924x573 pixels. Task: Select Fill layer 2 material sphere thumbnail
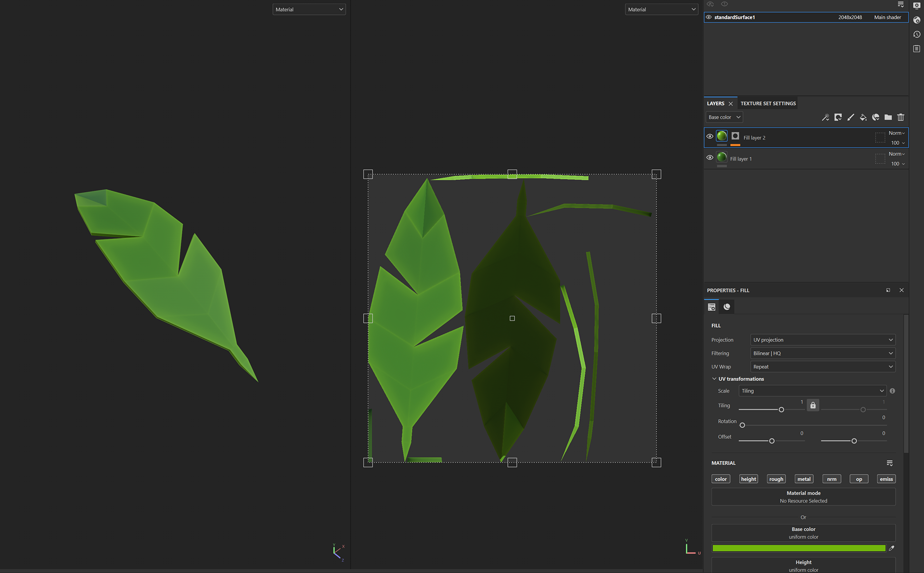(x=722, y=136)
